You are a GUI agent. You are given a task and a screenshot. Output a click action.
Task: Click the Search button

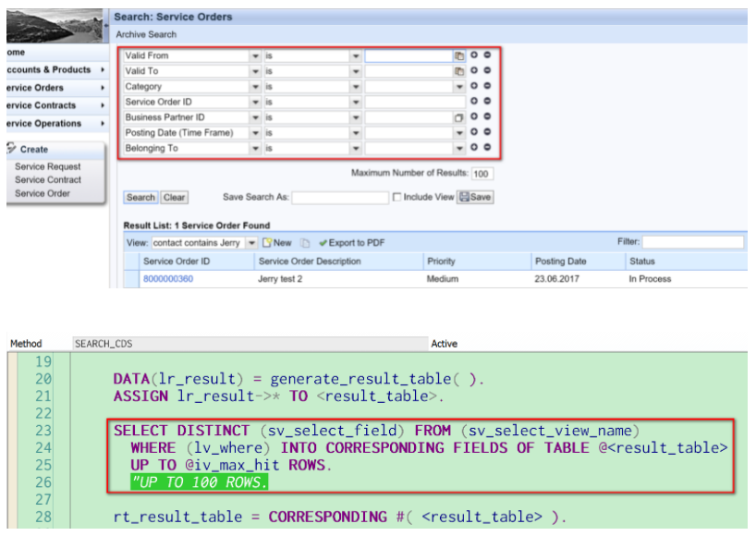140,197
